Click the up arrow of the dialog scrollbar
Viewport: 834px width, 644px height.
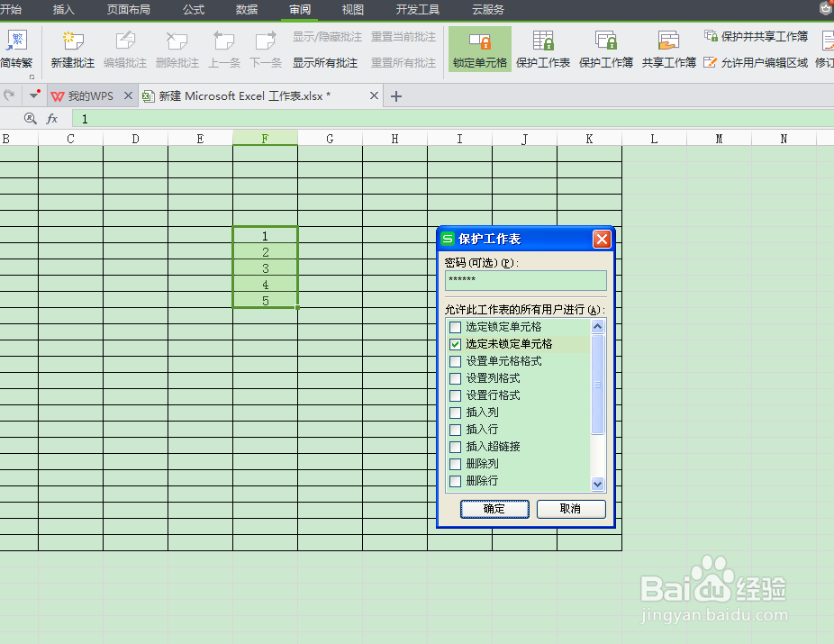coord(596,326)
